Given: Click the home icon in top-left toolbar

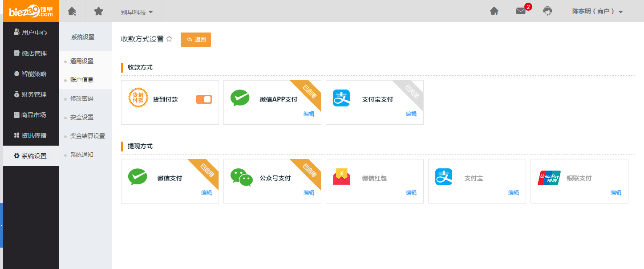Looking at the screenshot, I should 72,12.
